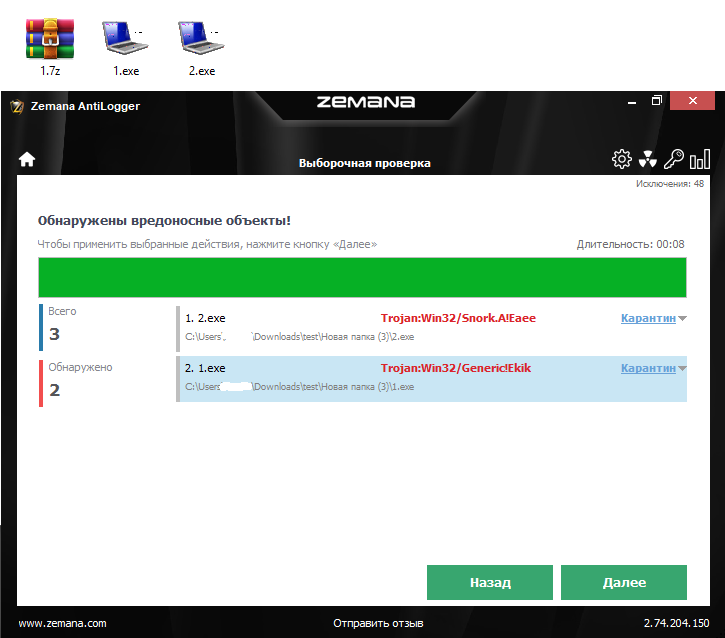The height and width of the screenshot is (638, 725).
Task: Click the Всего total count 3
Action: click(54, 334)
